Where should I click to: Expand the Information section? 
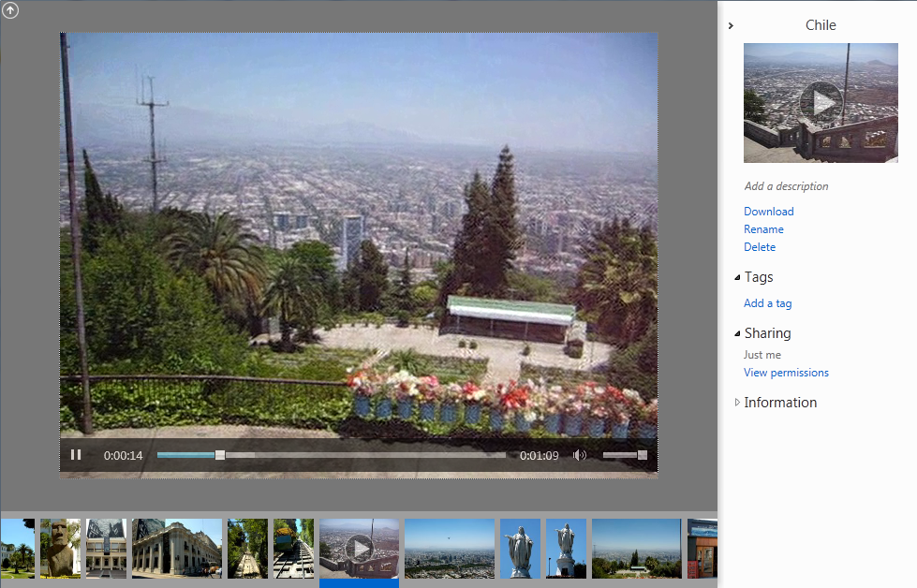(737, 402)
